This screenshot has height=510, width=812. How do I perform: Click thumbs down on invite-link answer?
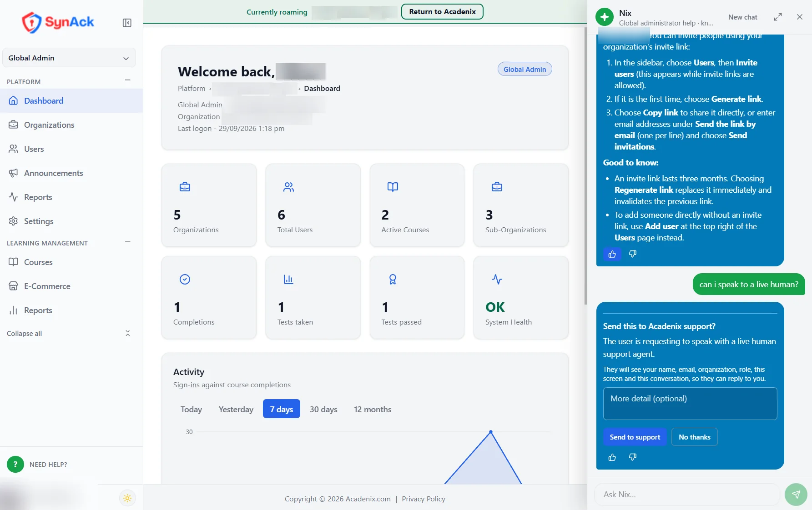(632, 254)
